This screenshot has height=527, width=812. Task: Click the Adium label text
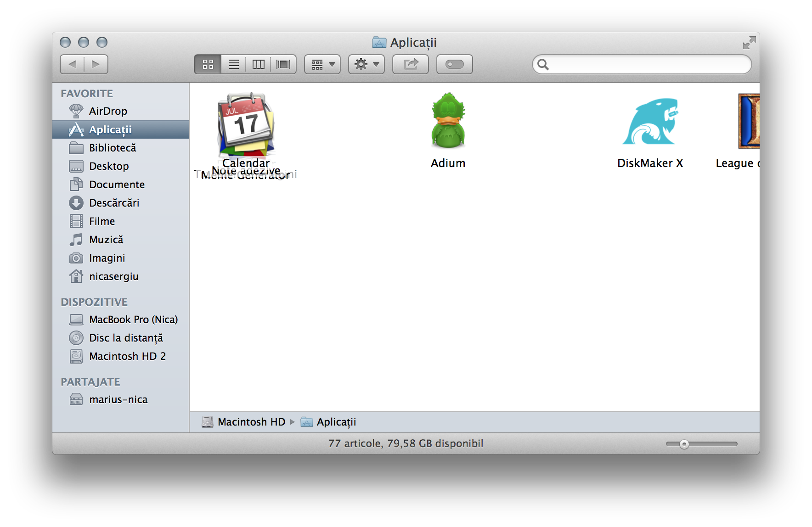point(448,163)
